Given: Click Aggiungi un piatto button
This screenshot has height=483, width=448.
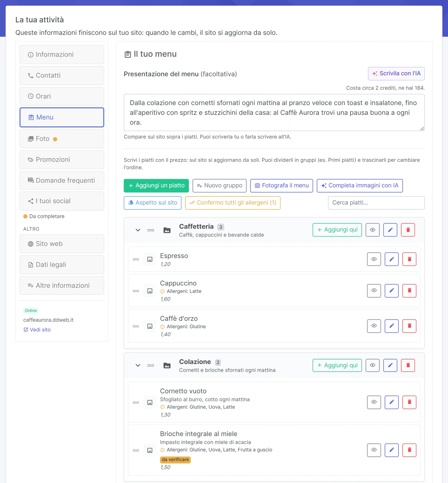Looking at the screenshot, I should [156, 186].
